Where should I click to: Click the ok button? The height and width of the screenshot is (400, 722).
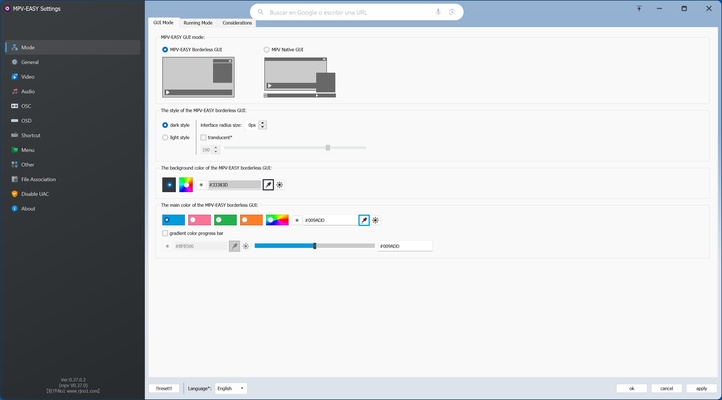[x=631, y=388]
